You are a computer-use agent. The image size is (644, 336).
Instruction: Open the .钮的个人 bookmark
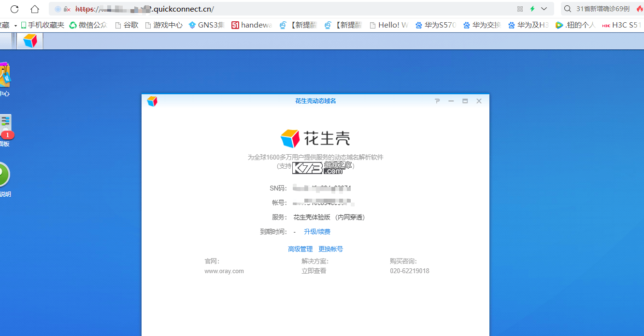coord(575,25)
